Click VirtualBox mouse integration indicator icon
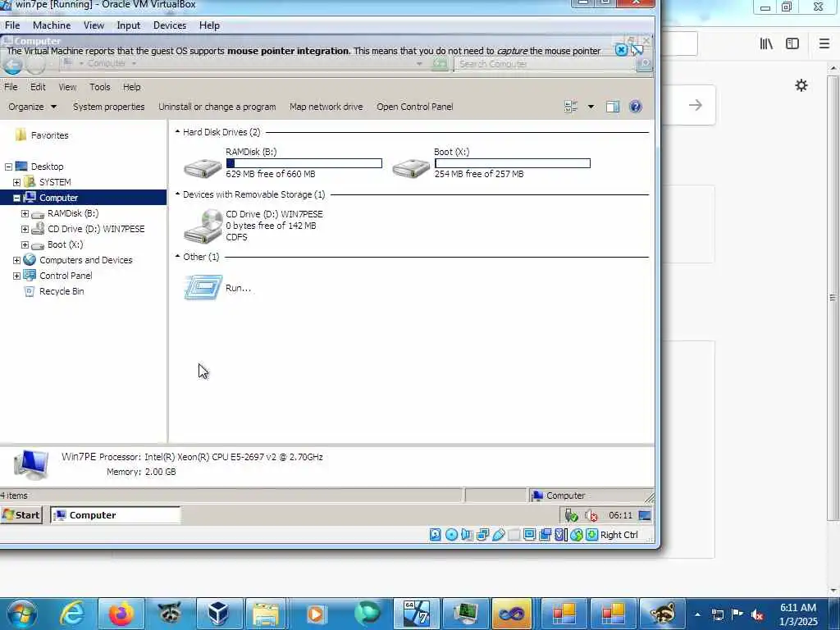This screenshot has width=840, height=630. [x=577, y=535]
